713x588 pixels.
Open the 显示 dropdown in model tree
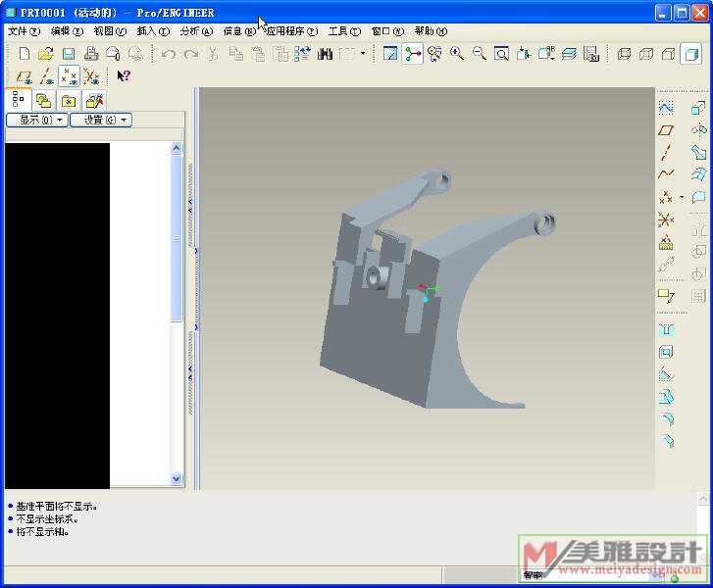pos(36,120)
